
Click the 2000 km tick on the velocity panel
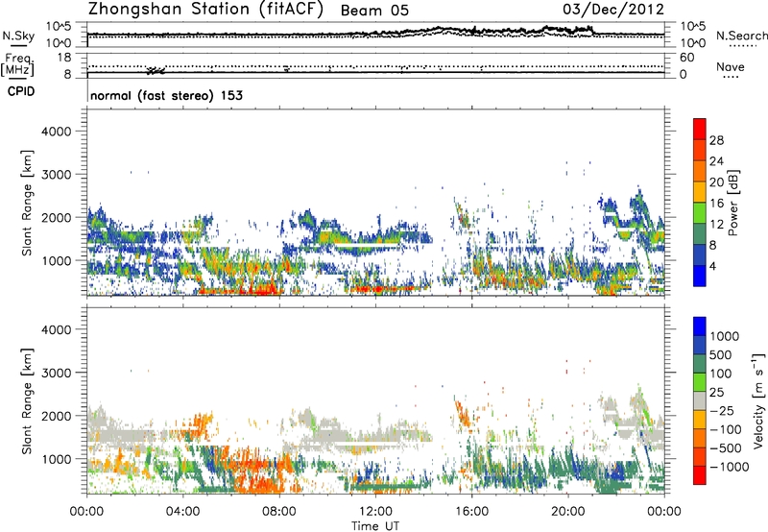tap(57, 416)
